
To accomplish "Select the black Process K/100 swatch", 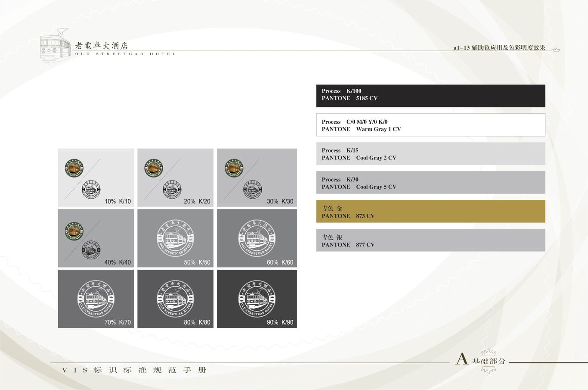I will tap(430, 96).
